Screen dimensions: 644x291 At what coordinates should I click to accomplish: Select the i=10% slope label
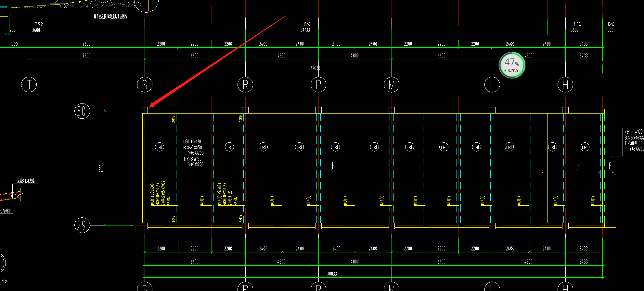click(609, 24)
